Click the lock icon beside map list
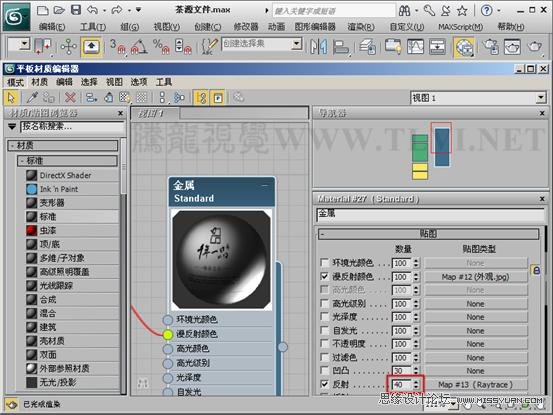This screenshot has height=415, width=553. 536,270
